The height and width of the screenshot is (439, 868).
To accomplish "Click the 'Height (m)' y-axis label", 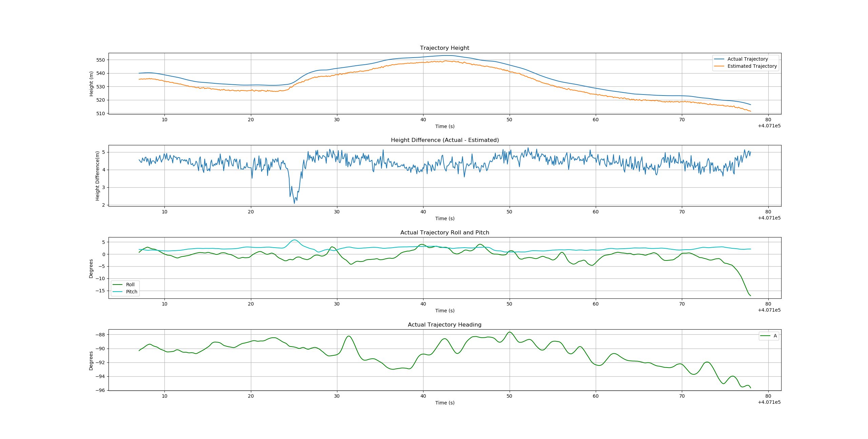I will tap(91, 84).
